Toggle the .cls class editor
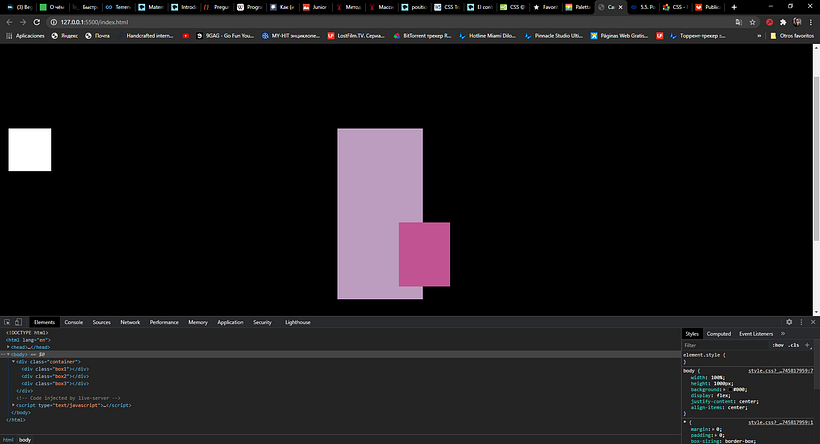The height and width of the screenshot is (444, 820). (x=794, y=345)
